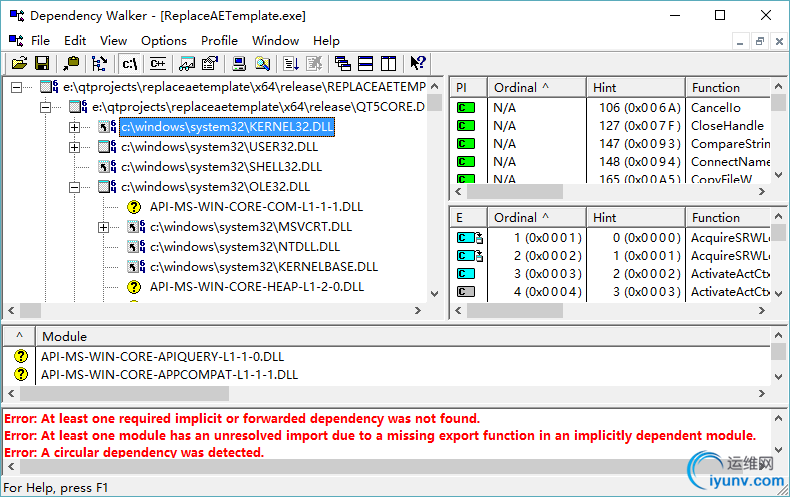Open the Edit menu
Viewport: 790px width, 497px height.
[x=75, y=41]
